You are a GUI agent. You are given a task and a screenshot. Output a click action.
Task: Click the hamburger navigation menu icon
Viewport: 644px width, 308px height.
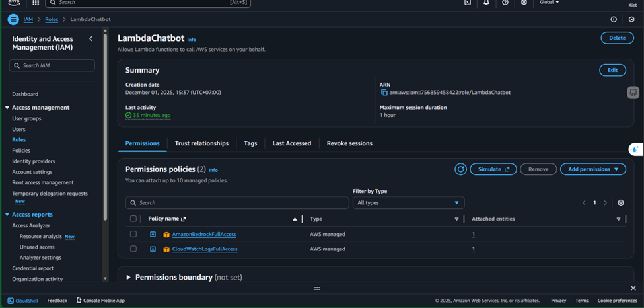click(13, 20)
